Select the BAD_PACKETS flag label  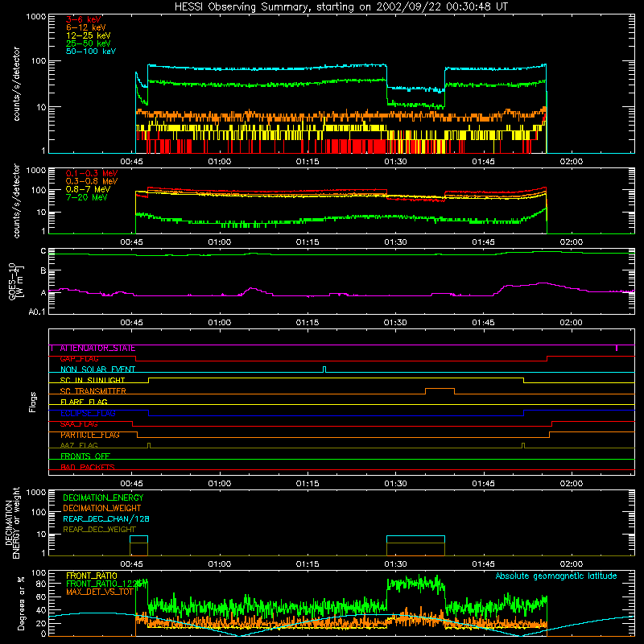88,467
